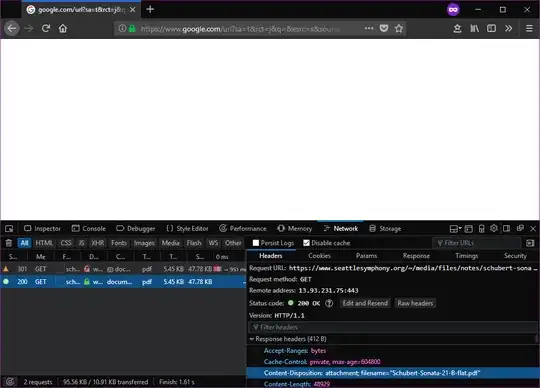The image size is (540, 388).
Task: Reload the current page
Action: coord(46,28)
